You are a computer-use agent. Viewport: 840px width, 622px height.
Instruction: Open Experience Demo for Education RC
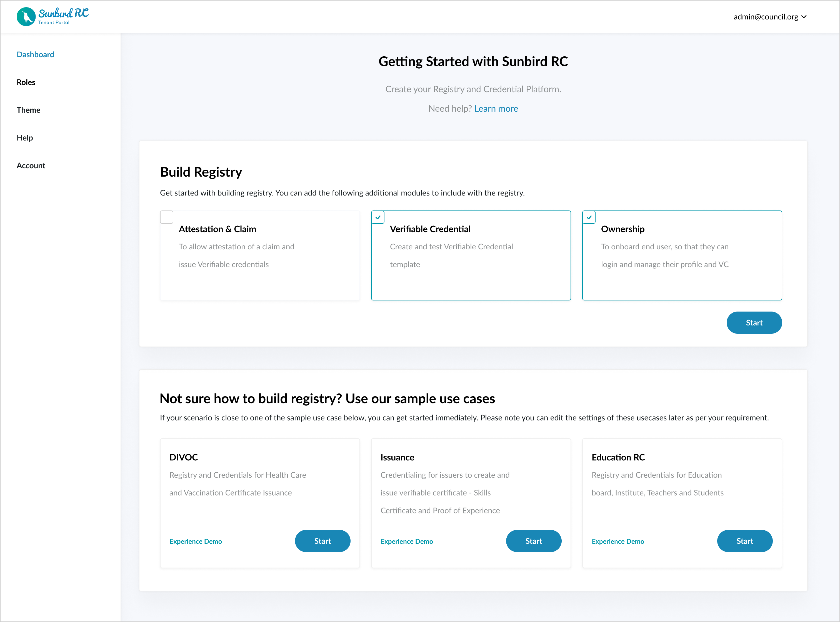point(618,541)
